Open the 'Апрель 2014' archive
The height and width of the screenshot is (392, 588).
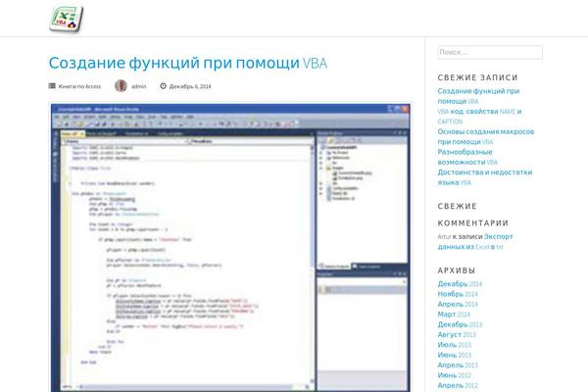[x=458, y=304]
